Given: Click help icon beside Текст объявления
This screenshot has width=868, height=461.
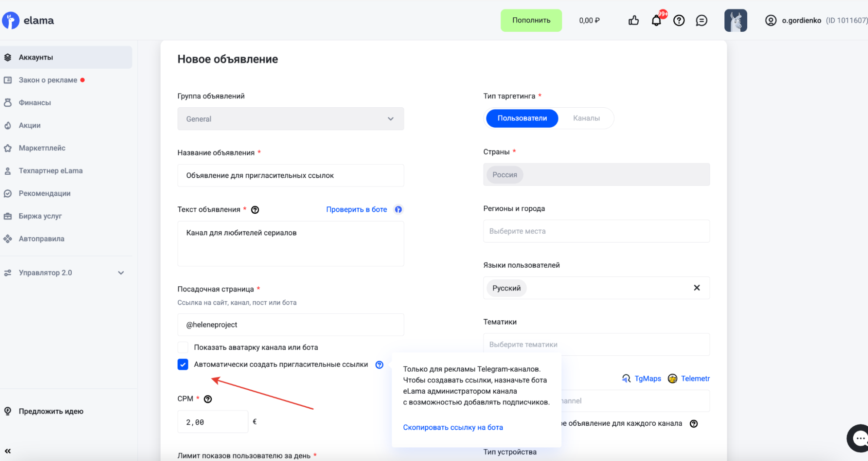Looking at the screenshot, I should 255,210.
